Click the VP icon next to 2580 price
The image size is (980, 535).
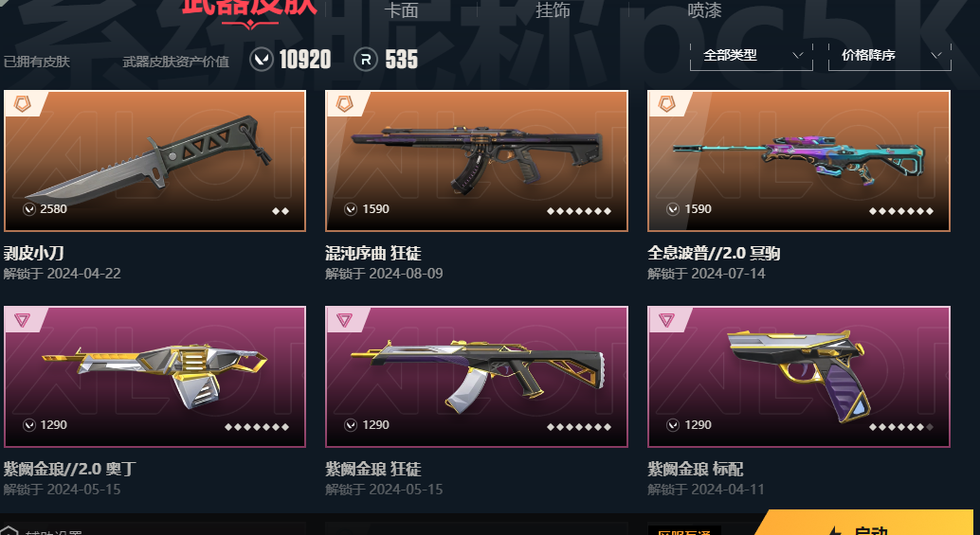click(x=29, y=209)
